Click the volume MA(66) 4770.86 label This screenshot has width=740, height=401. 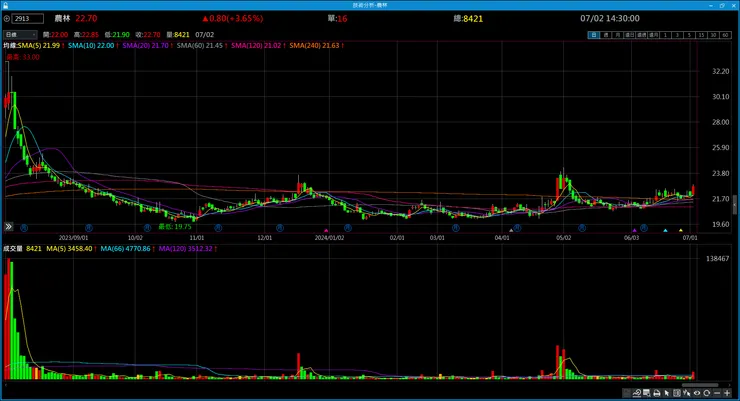coord(127,249)
